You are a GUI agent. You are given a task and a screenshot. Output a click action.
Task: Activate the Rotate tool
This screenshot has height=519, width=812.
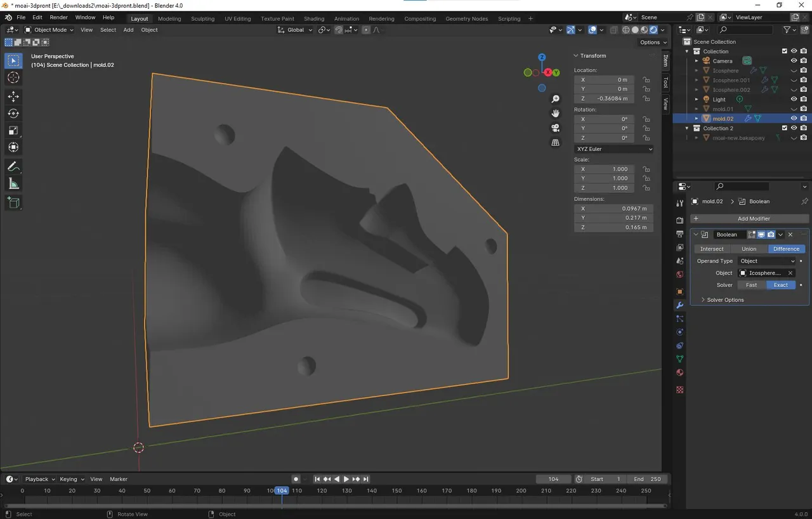(x=13, y=114)
